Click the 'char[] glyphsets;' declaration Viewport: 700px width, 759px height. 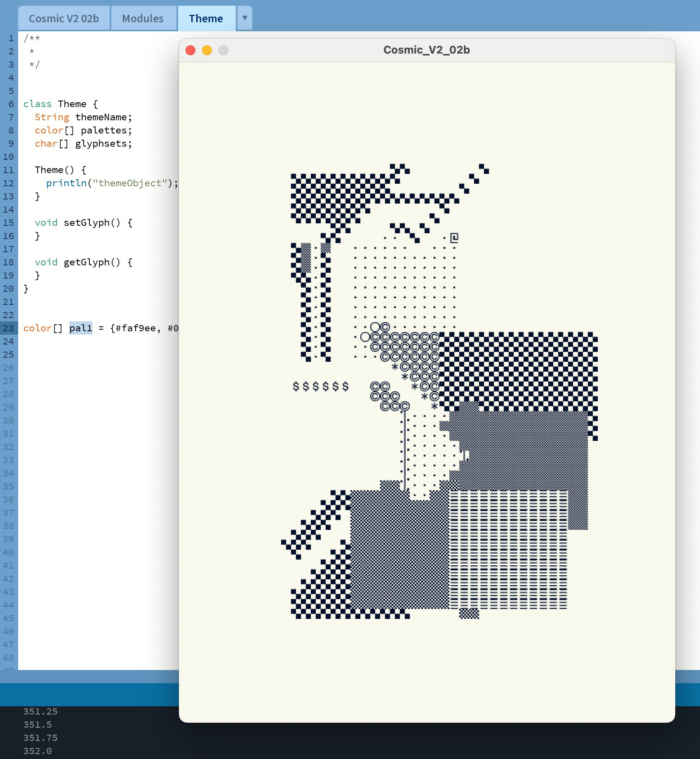pyautogui.click(x=84, y=143)
